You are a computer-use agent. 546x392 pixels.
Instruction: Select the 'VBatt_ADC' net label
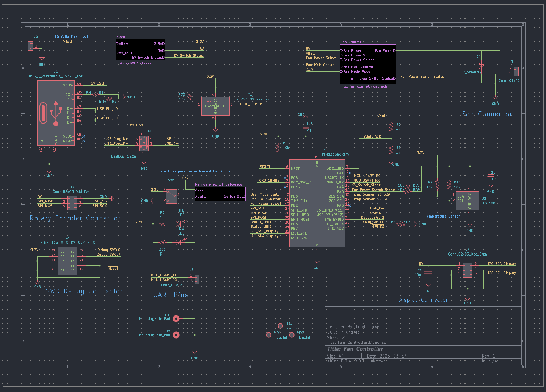pos(372,136)
